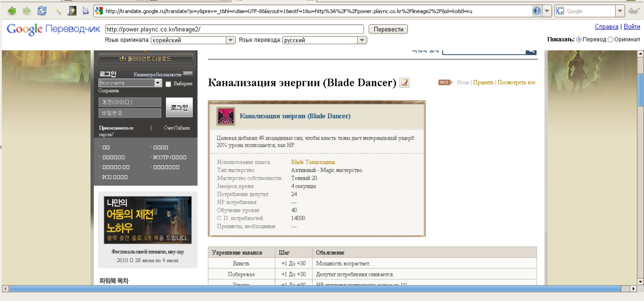Click the Побережье row in the enhancement table
The height and width of the screenshot is (301, 644).
pos(372,274)
